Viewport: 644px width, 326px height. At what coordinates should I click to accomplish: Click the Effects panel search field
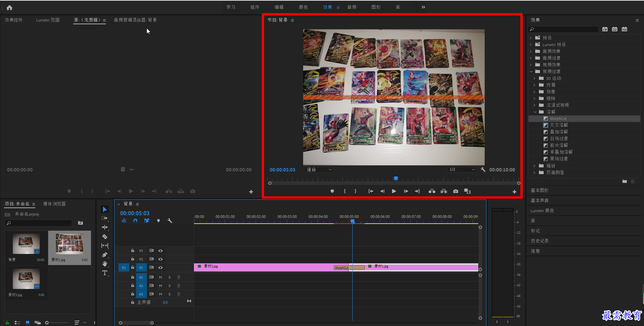pyautogui.click(x=563, y=29)
